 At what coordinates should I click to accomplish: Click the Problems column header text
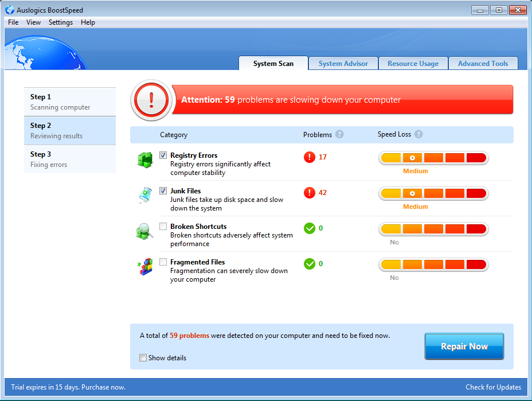click(x=318, y=134)
